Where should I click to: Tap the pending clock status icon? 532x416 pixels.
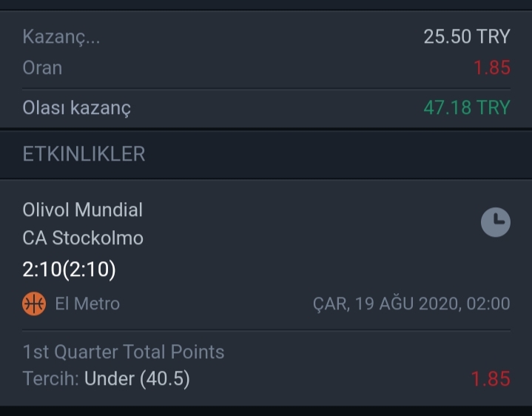coord(495,222)
